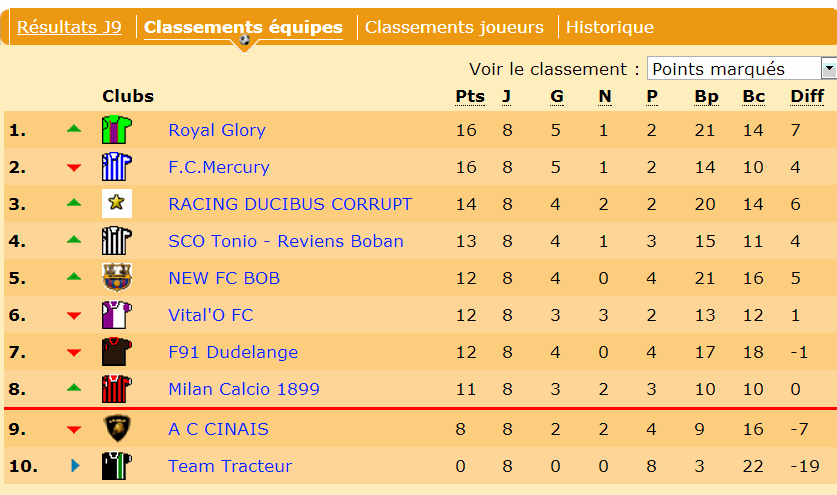Click the star logo of RACING DUCIBUS CORRUPT
837x495 pixels.
116,203
